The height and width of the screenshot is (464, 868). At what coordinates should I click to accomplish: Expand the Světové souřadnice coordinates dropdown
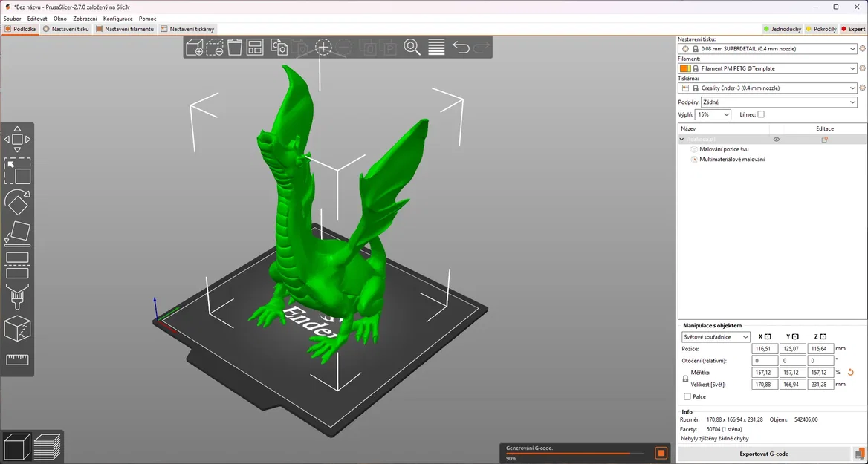pyautogui.click(x=716, y=336)
